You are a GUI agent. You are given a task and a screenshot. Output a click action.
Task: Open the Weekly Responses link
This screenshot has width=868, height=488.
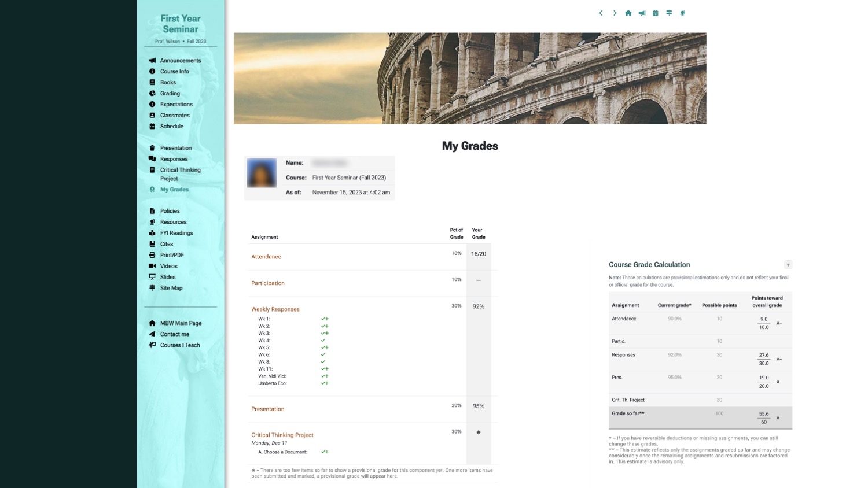[275, 309]
